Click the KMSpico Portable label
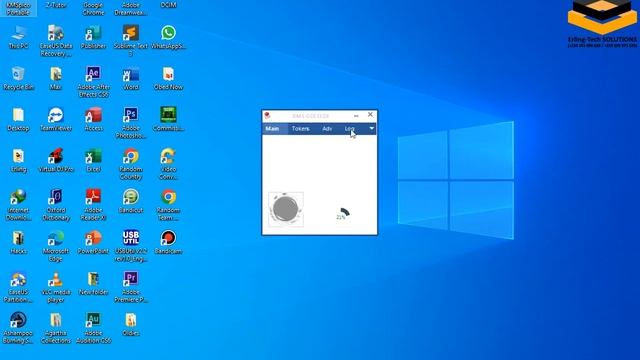The image size is (640, 360). (x=18, y=8)
